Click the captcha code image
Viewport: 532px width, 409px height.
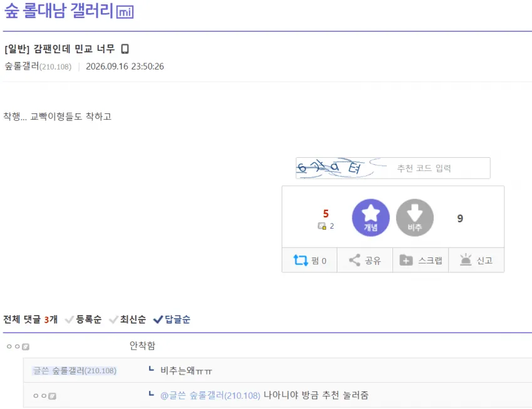[336, 168]
